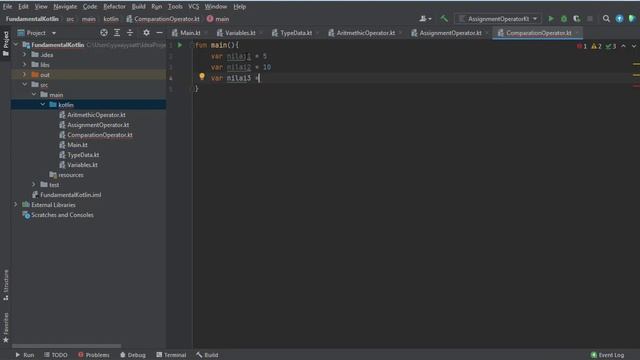Collapse all icon in Project panel
Screen dimensions: 640x360
click(130, 33)
